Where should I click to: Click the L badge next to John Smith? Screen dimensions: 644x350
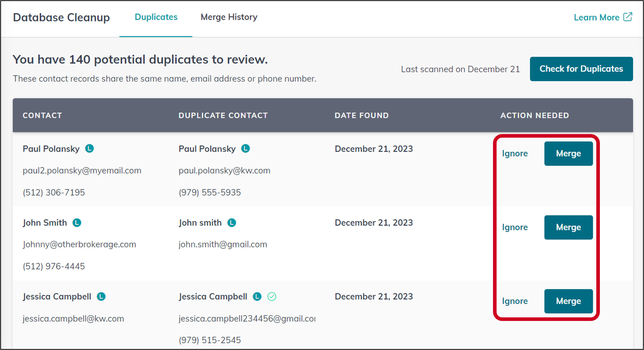click(77, 223)
